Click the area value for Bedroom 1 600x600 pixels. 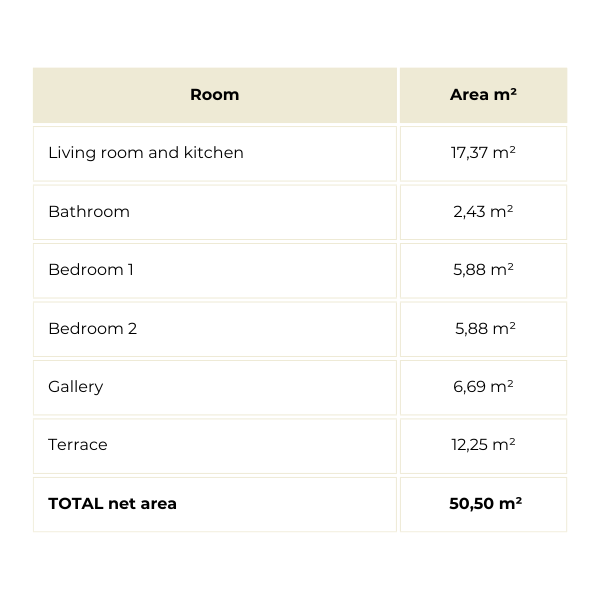(x=483, y=270)
